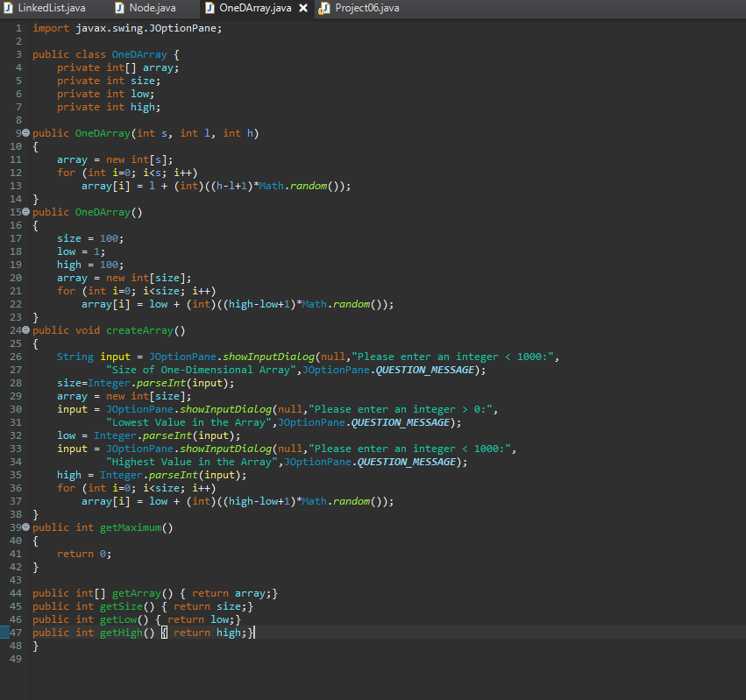This screenshot has height=700, width=746.
Task: Collapse the three-argument OneDArray constructor at line 9
Action: [25, 133]
